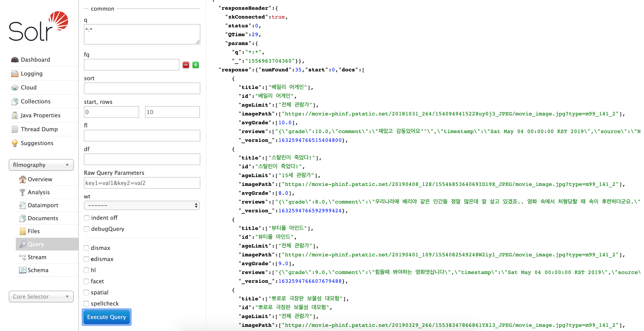644x331 pixels.
Task: Enable the facet checkbox
Action: point(86,281)
